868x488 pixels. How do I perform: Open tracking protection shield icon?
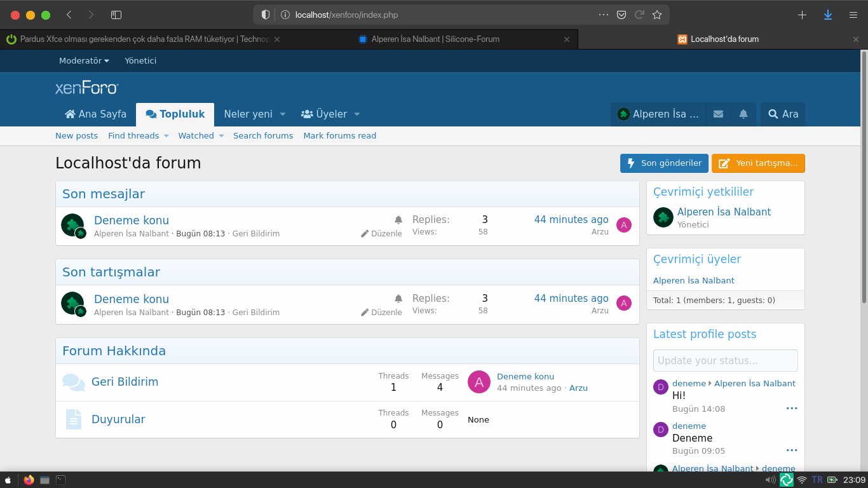point(266,15)
